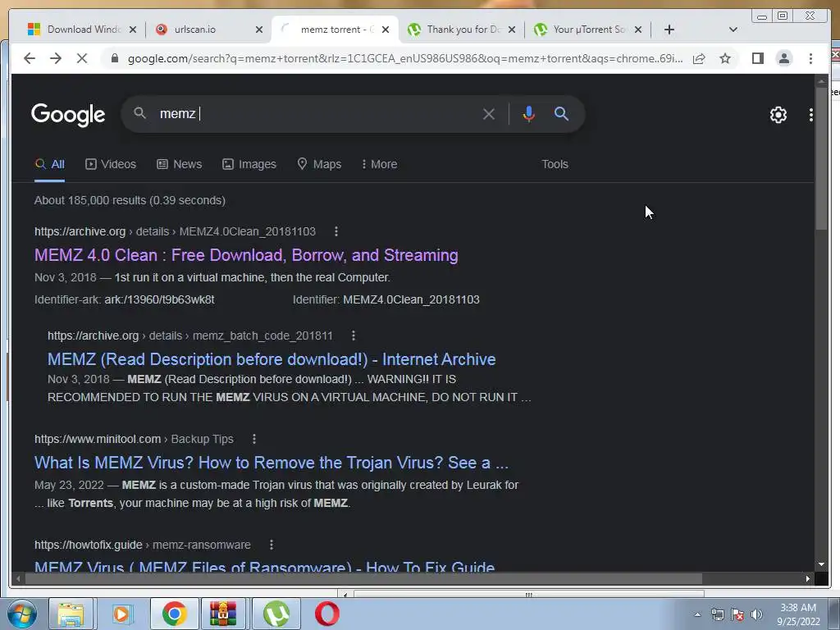Open options dots for MEMZ4.0Clean result
840x630 pixels.
pos(336,231)
